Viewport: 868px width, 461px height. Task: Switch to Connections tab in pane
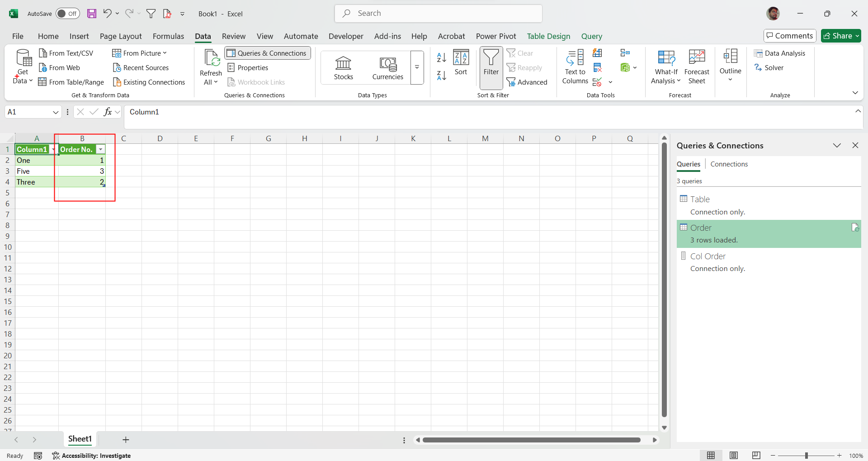tap(729, 164)
